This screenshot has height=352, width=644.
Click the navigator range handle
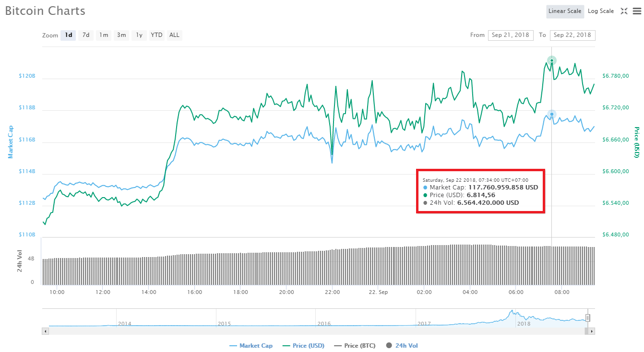(587, 317)
